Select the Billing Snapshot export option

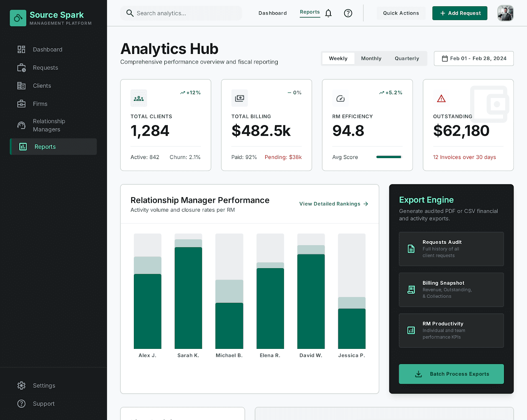[451, 289]
